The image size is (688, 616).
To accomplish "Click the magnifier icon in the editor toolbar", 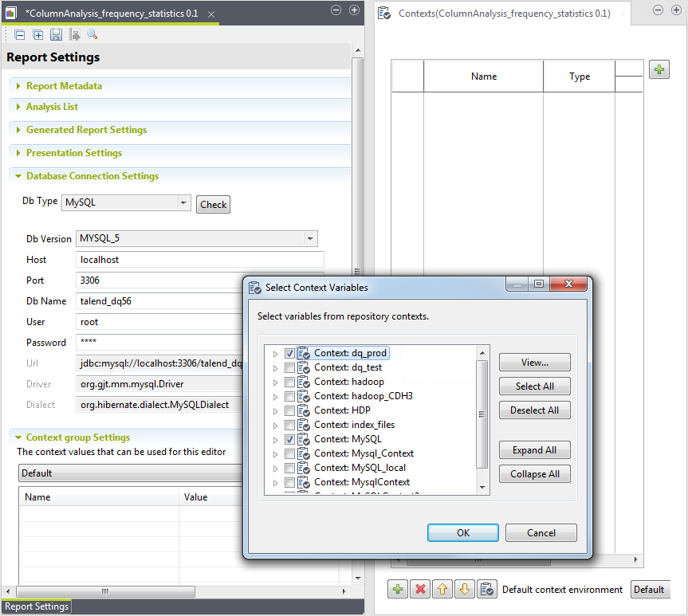I will (x=92, y=35).
